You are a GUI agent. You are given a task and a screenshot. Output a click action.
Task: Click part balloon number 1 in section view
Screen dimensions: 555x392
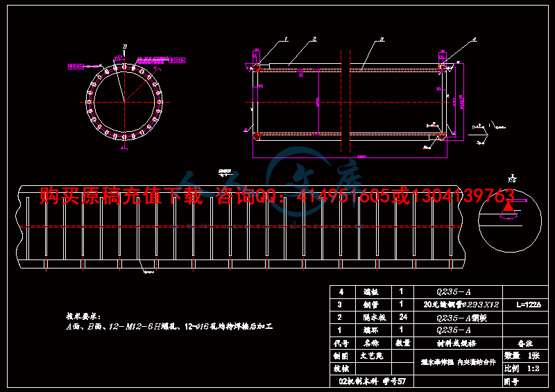286,39
